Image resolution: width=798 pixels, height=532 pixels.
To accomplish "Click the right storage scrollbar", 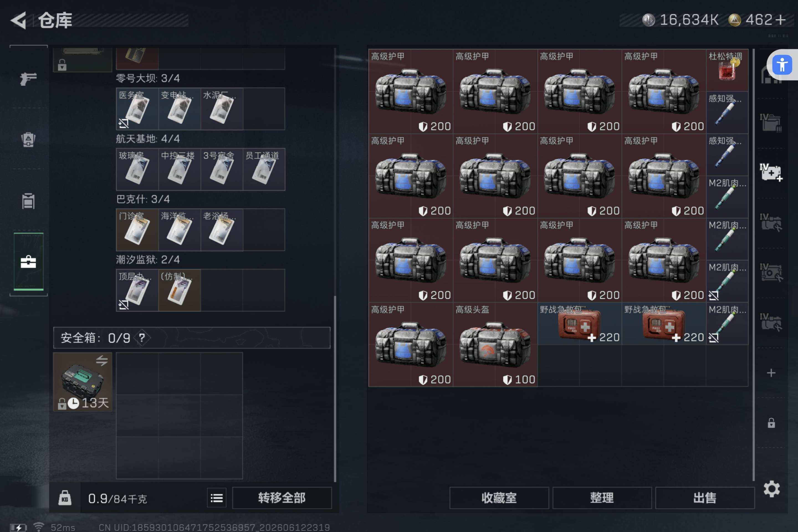I will point(754,265).
